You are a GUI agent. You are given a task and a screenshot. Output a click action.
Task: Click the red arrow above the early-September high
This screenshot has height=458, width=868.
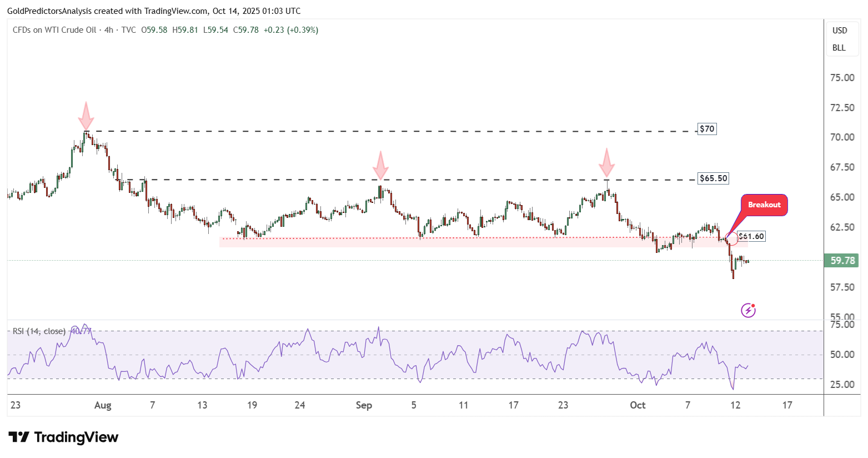380,165
